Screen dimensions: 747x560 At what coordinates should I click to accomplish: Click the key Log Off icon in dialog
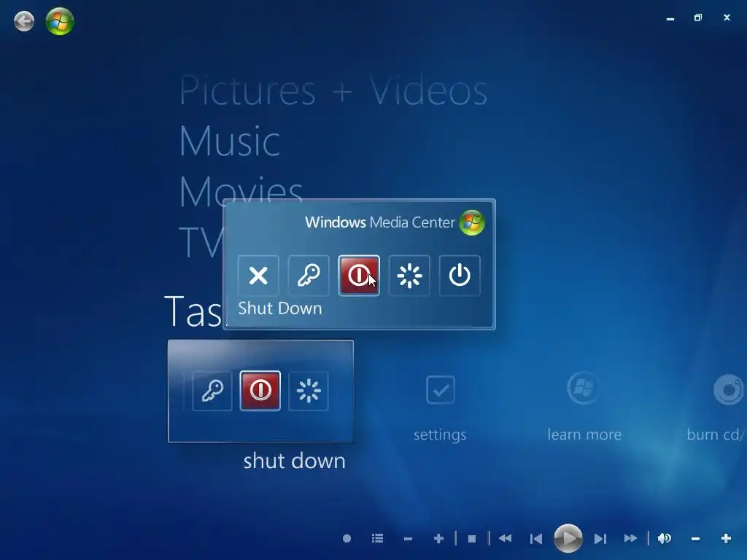[x=309, y=276]
